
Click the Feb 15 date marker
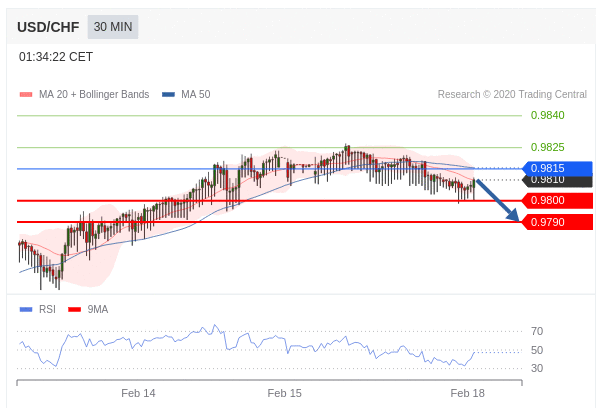click(284, 393)
